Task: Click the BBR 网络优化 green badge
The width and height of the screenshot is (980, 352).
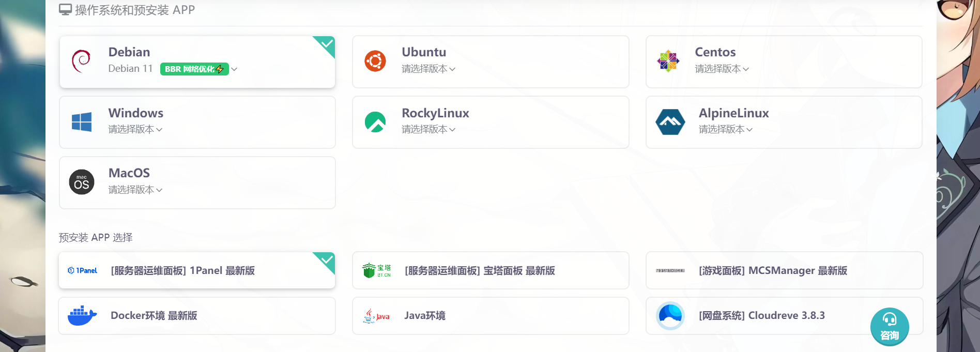Action: [x=194, y=69]
